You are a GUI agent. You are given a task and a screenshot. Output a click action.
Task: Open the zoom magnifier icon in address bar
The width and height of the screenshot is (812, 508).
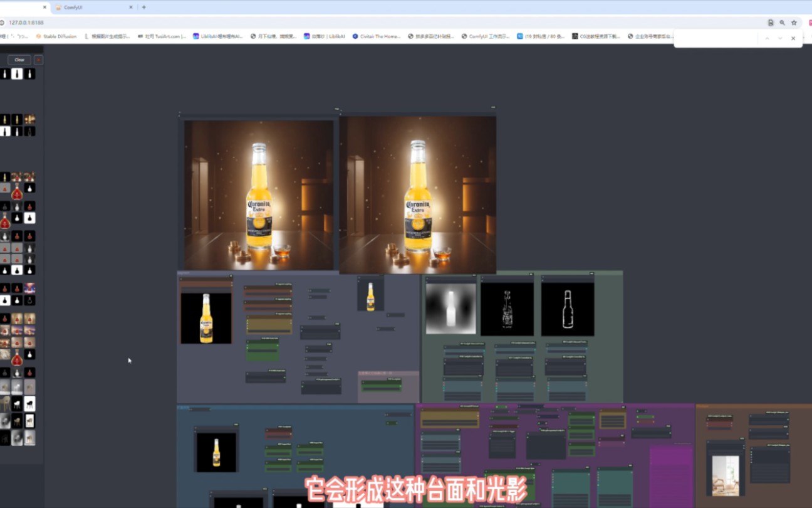[783, 23]
